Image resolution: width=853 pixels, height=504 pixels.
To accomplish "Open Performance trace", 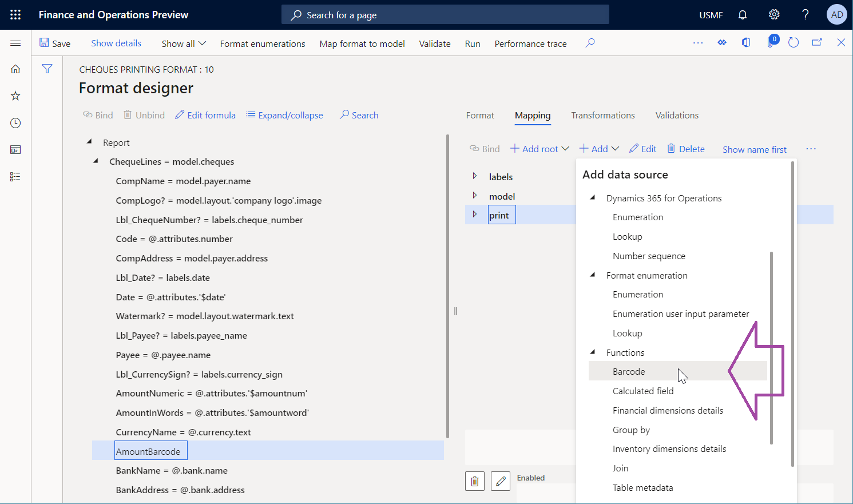I will pos(530,43).
